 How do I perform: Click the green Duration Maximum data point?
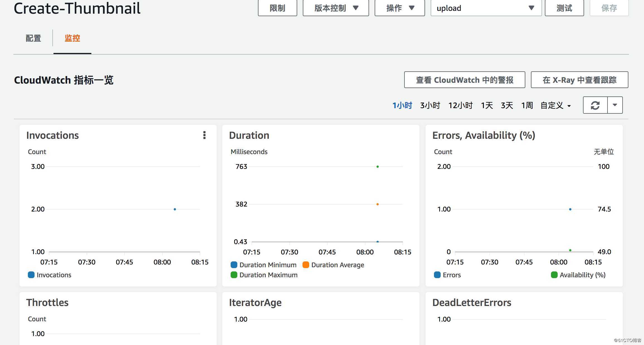(x=378, y=167)
